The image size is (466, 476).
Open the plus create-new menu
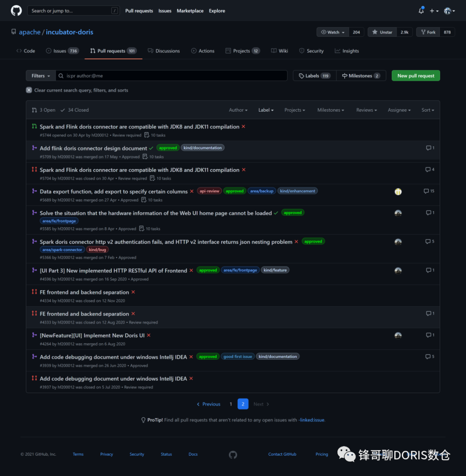point(434,11)
